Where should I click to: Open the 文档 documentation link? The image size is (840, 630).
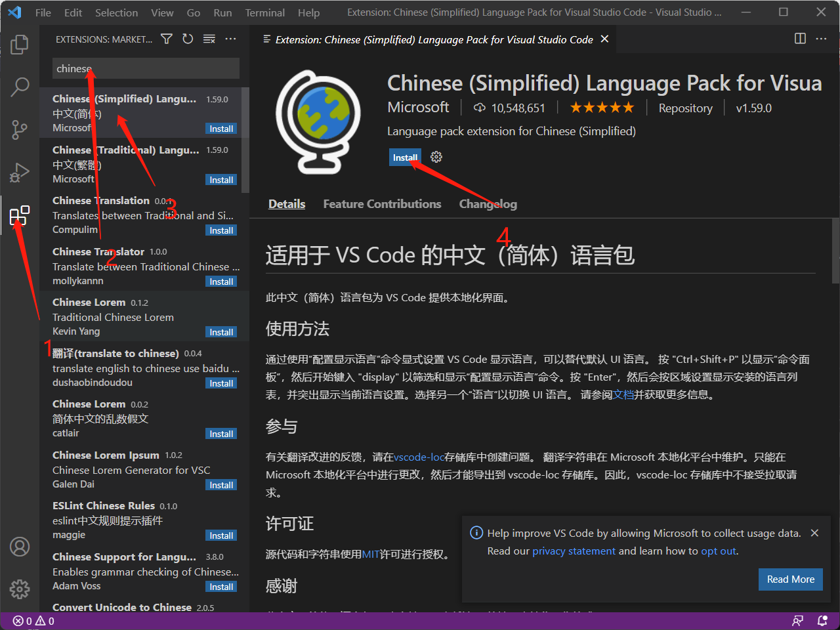[x=623, y=394]
